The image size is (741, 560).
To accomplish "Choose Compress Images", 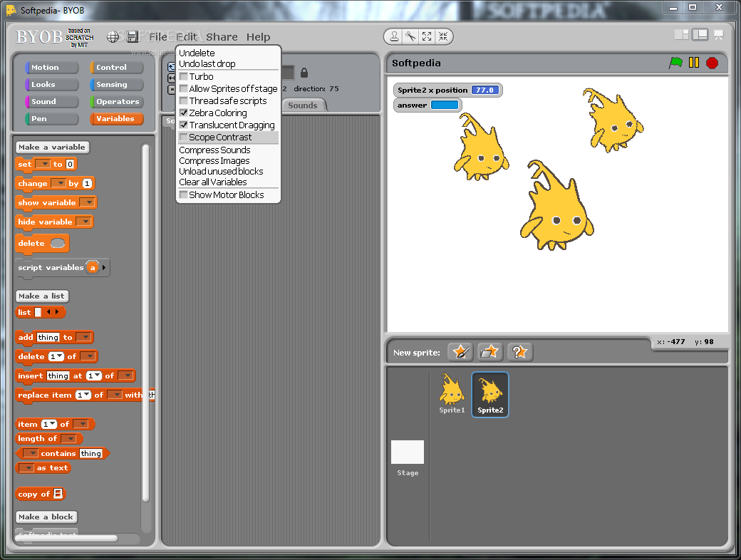I will 214,161.
